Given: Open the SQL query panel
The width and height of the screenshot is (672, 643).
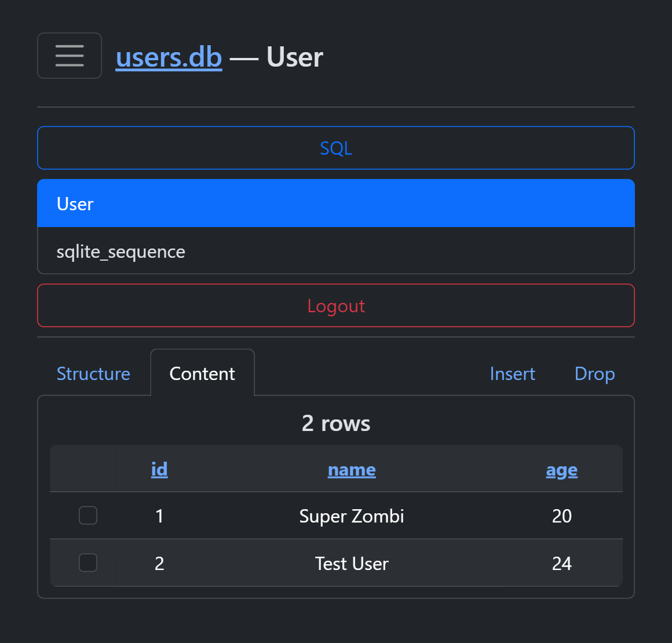Looking at the screenshot, I should click(x=336, y=148).
